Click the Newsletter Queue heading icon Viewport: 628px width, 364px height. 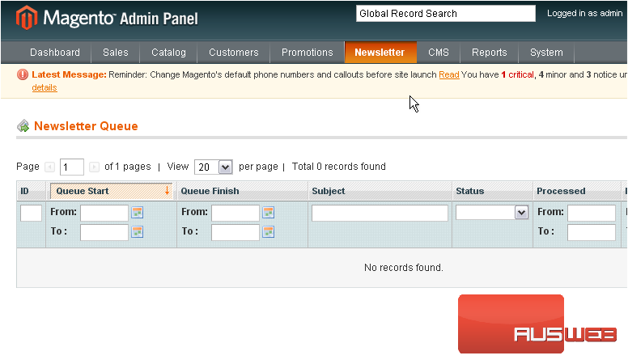[23, 126]
